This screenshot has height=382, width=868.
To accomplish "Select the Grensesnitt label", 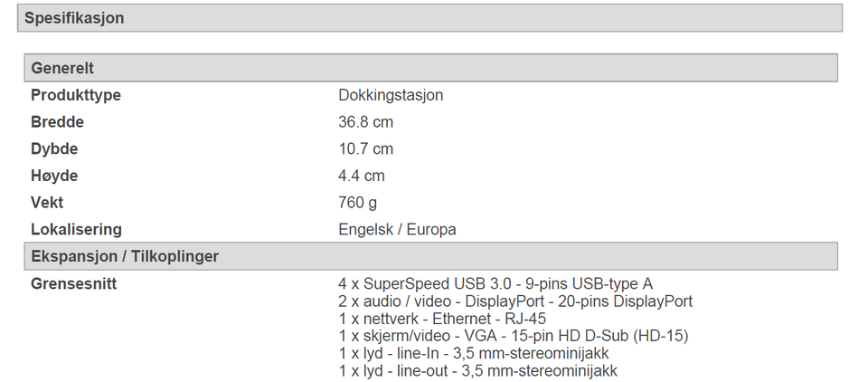I will [73, 283].
